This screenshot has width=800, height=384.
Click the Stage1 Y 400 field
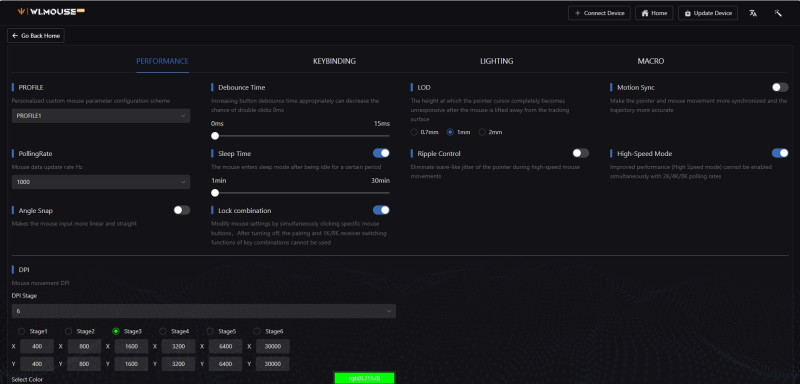click(x=37, y=364)
